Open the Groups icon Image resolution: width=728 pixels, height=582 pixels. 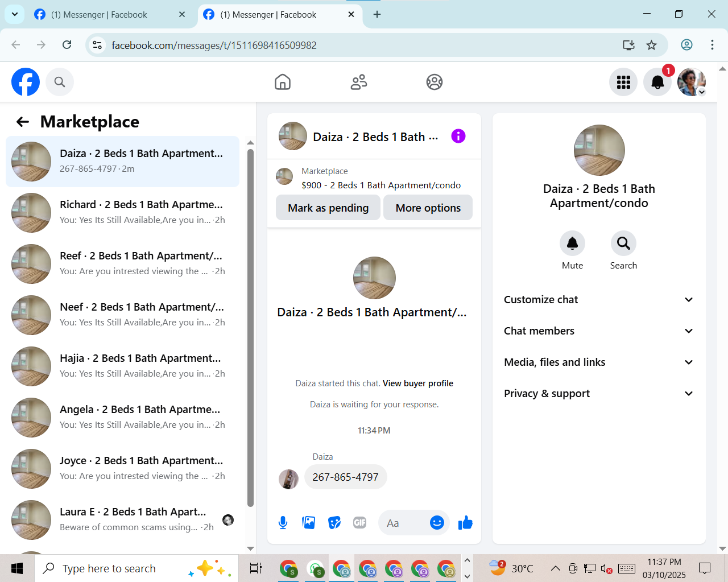pyautogui.click(x=435, y=82)
